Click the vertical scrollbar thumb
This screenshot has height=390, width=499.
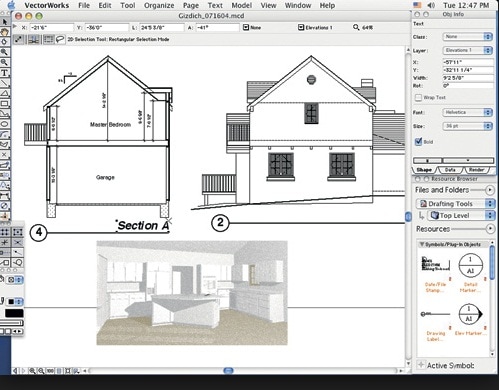[408, 217]
